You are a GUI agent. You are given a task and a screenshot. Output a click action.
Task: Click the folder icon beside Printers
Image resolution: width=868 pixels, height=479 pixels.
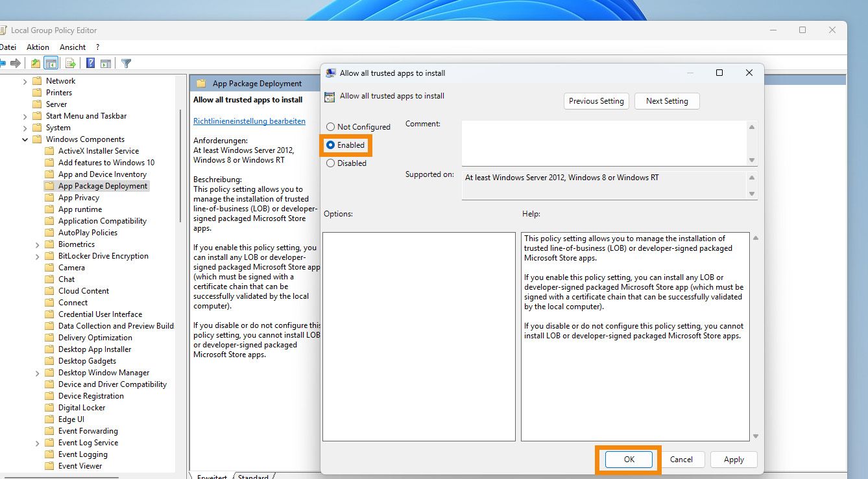point(36,93)
